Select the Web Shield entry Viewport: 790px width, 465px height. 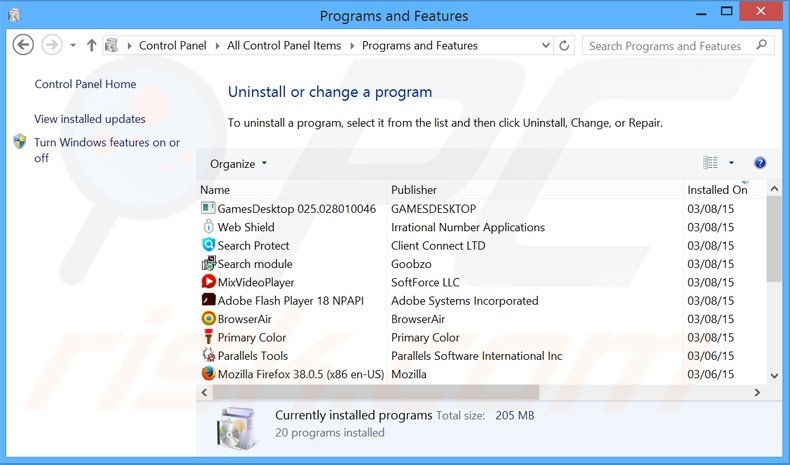point(246,227)
